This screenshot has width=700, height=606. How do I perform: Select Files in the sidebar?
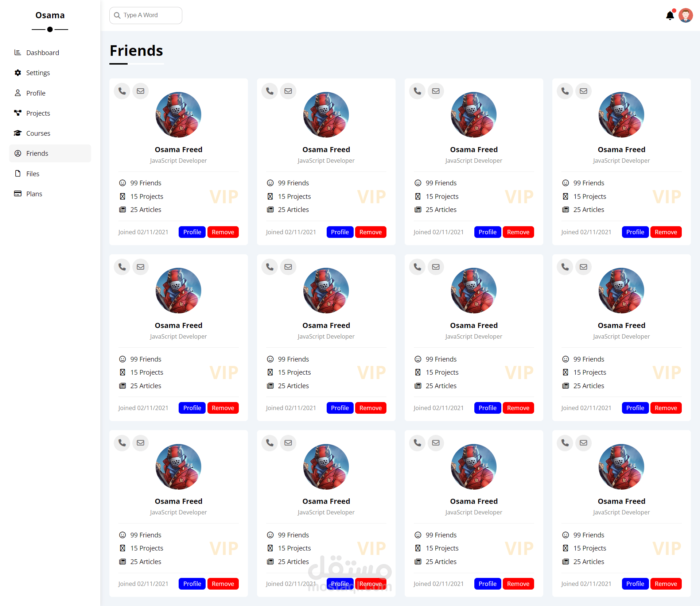[x=32, y=174]
